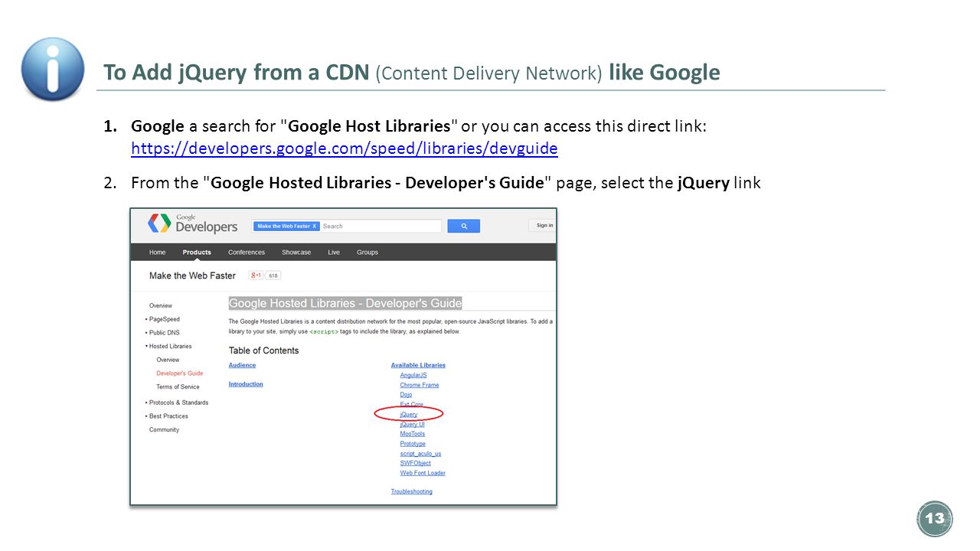Image resolution: width=980 pixels, height=551 pixels.
Task: Open the developers.google.com devguide link
Action: pos(345,148)
